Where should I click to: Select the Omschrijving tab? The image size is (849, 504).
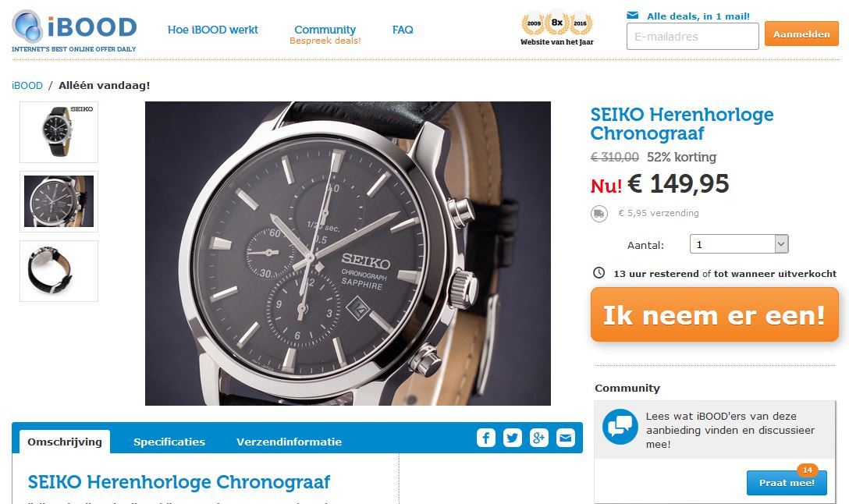pos(65,442)
